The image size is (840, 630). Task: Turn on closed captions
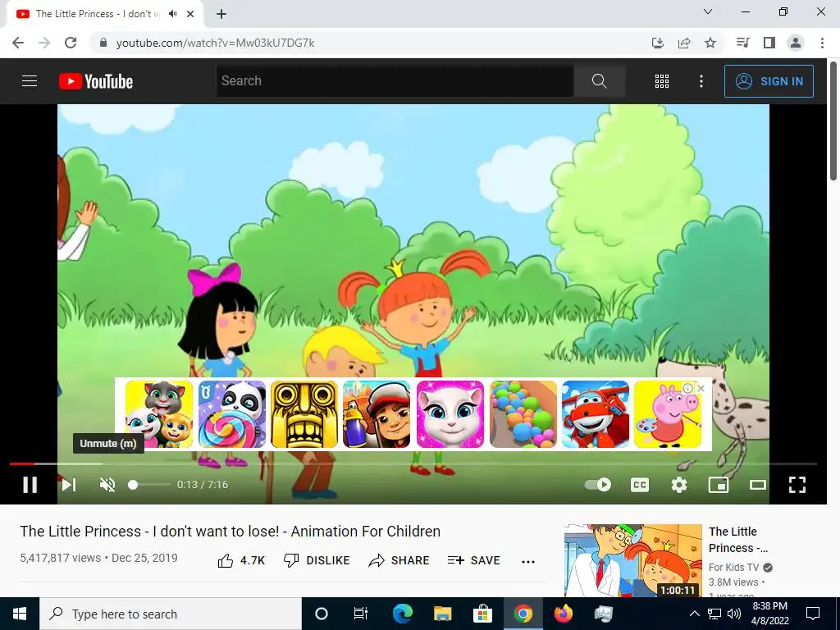[x=640, y=484]
